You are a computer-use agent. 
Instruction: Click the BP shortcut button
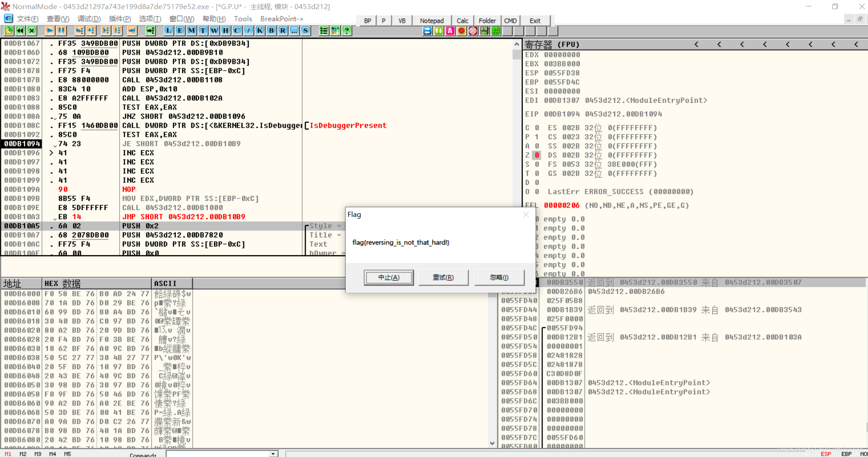point(368,21)
